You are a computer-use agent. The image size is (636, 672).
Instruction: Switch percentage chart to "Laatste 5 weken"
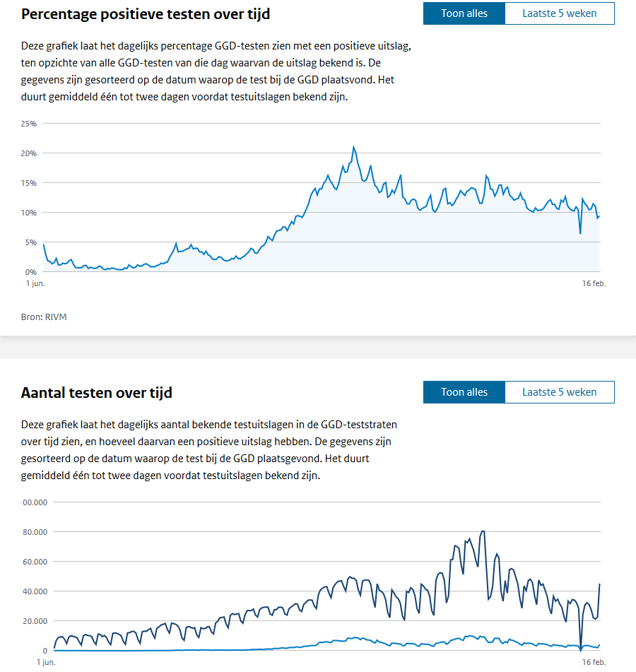pos(559,13)
